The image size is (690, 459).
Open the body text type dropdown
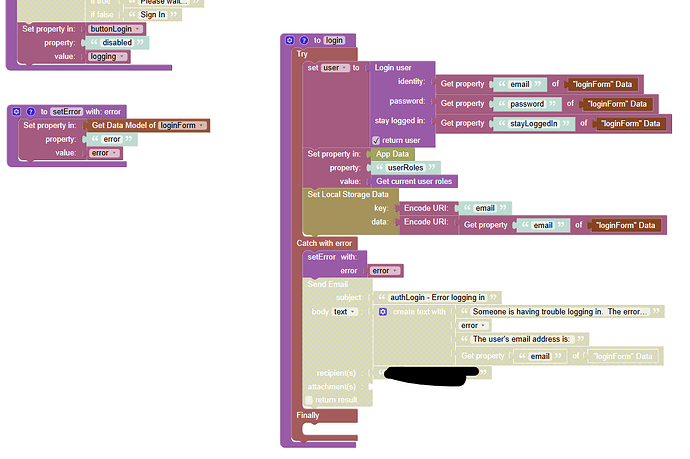(x=345, y=312)
